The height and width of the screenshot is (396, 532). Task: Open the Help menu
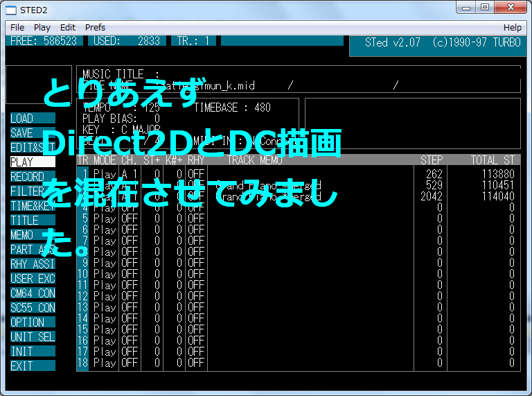[x=512, y=27]
